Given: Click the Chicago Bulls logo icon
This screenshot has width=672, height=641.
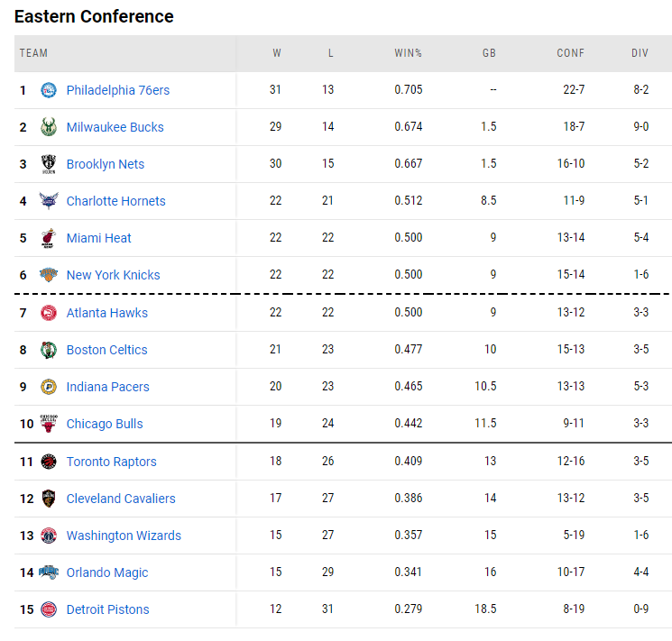Looking at the screenshot, I should tap(49, 424).
